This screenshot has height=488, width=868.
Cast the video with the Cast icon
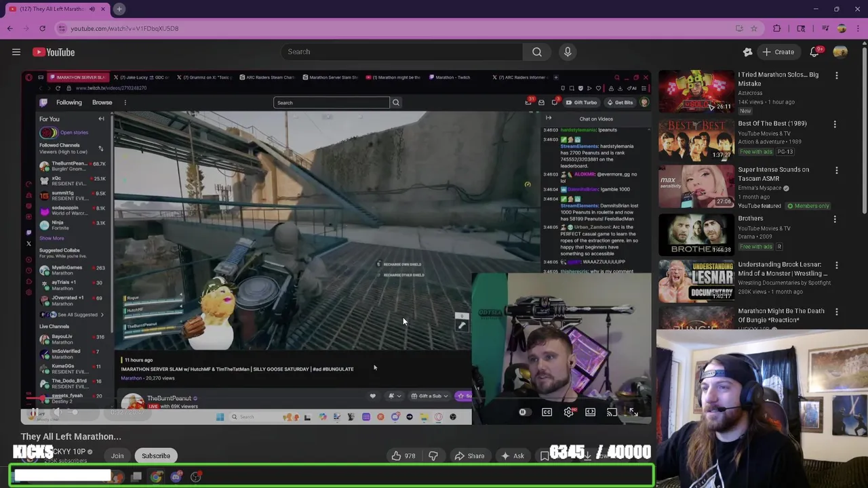click(612, 412)
